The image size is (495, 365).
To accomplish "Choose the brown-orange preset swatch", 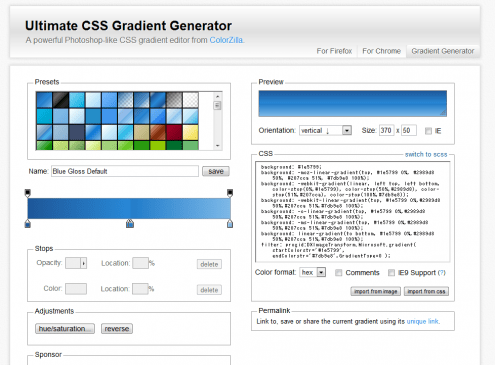I will click(158, 132).
